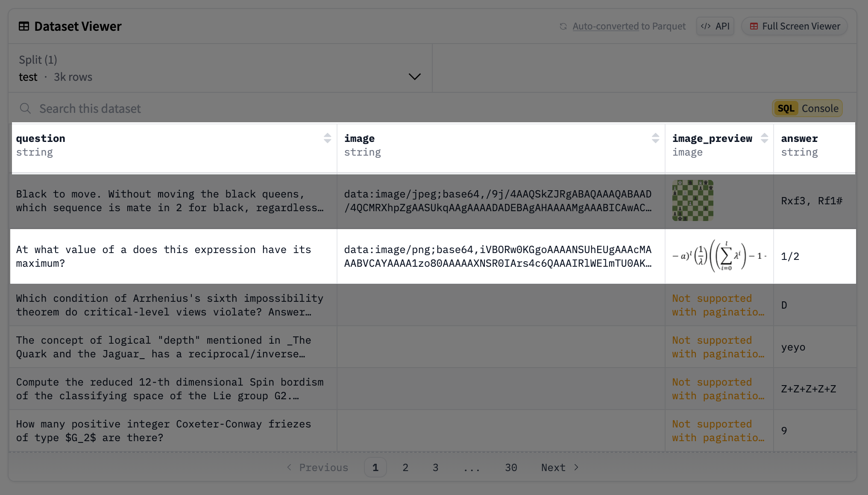Click the Dataset Viewer table icon
Viewport: 868px width, 495px height.
pos(24,27)
